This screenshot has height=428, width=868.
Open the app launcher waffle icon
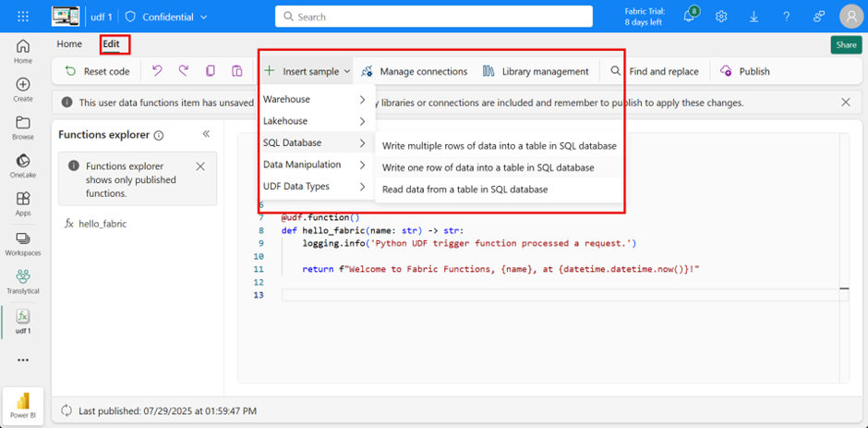tap(23, 17)
